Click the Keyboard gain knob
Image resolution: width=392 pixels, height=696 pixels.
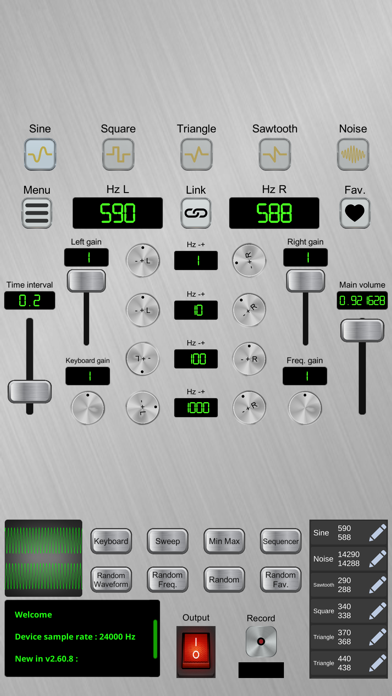(88, 407)
